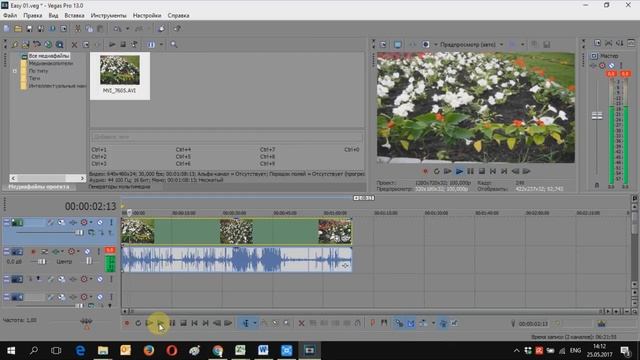Create a new project from main toolbar
This screenshot has width=640, height=360.
pyautogui.click(x=7, y=29)
